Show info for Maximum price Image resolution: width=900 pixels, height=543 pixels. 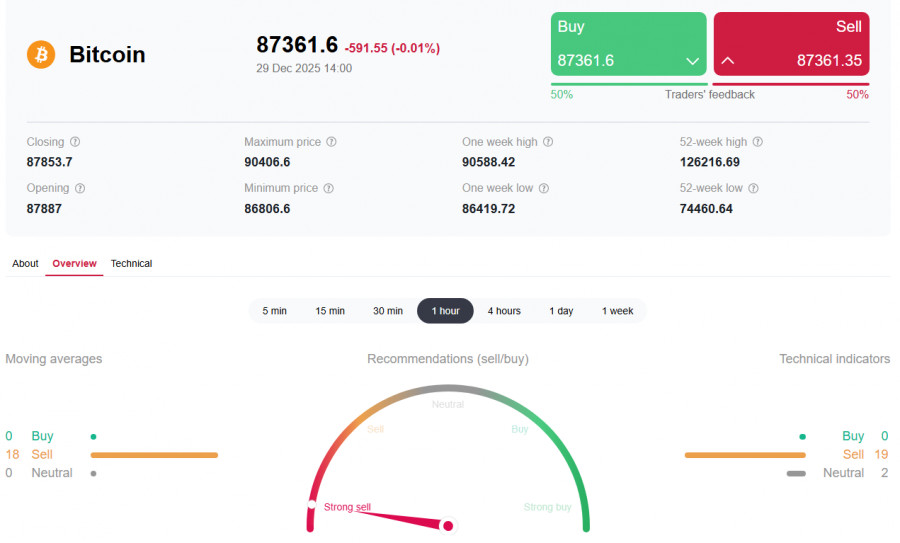331,142
